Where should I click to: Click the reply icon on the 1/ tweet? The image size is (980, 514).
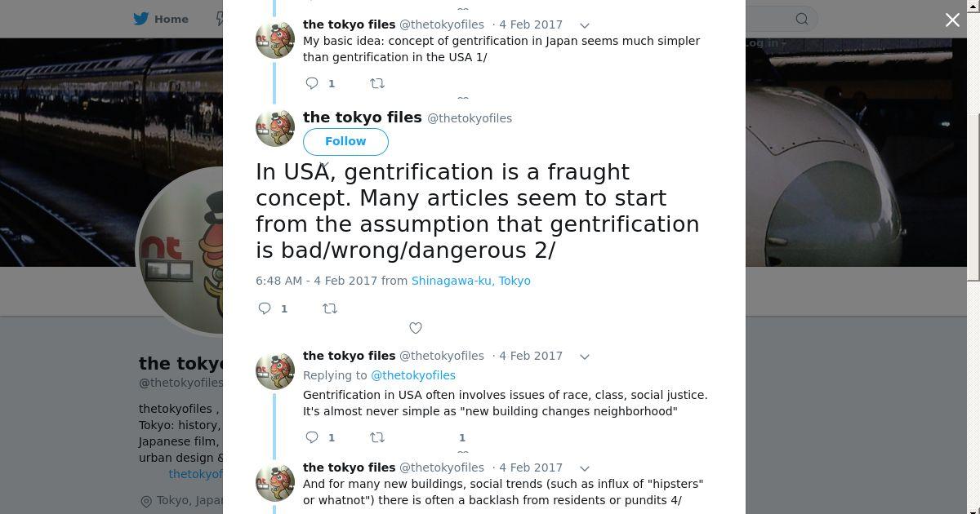click(x=312, y=83)
